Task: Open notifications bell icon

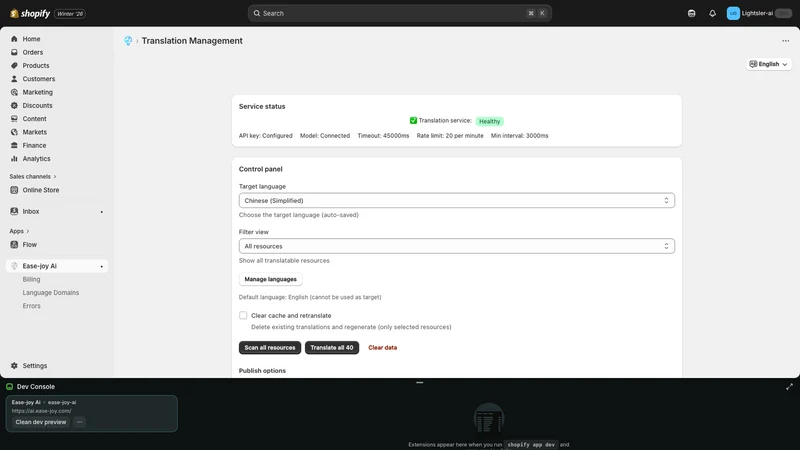Action: pyautogui.click(x=712, y=13)
